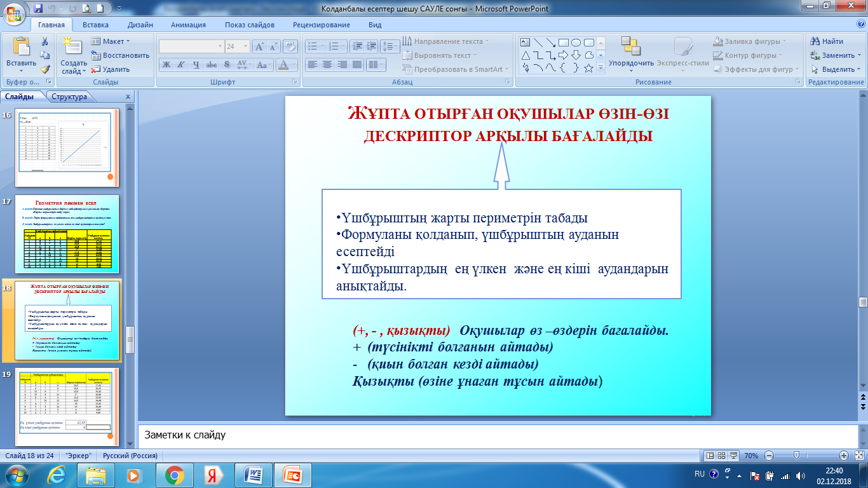This screenshot has height=488, width=868.
Task: Start slide show from status bar
Action: pos(735,456)
